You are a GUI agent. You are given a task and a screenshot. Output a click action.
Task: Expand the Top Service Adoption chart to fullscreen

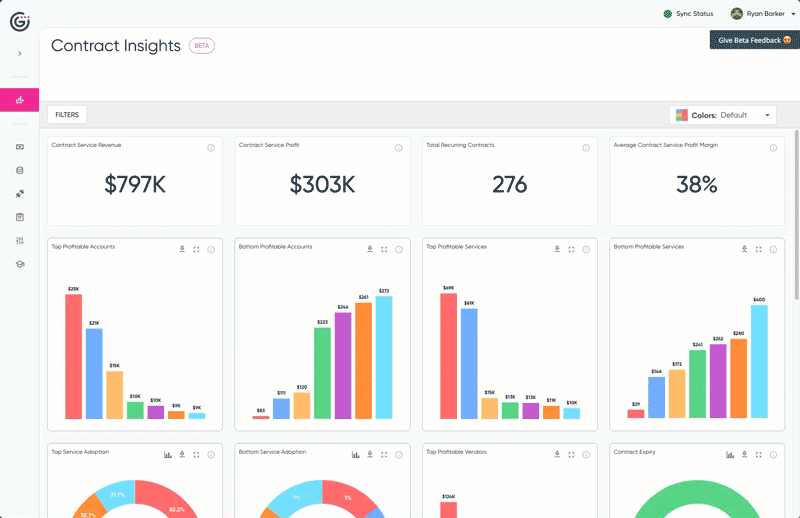click(x=196, y=455)
